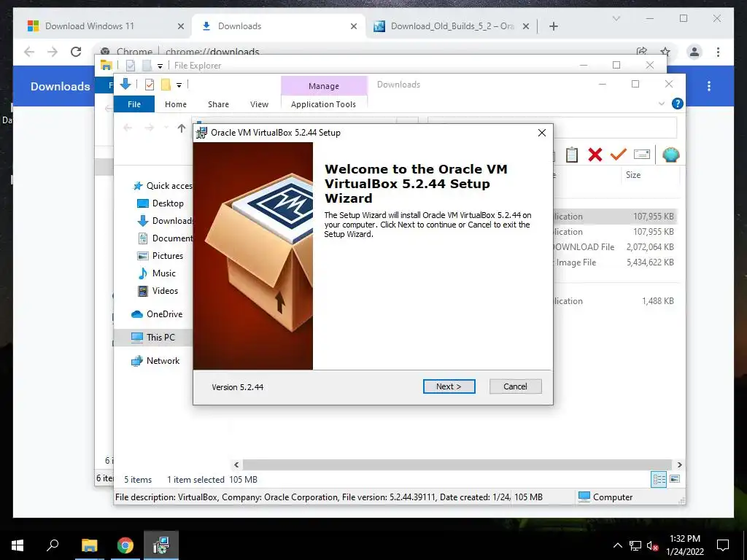
Task: Click the taskbar search magnifier
Action: coord(53,545)
